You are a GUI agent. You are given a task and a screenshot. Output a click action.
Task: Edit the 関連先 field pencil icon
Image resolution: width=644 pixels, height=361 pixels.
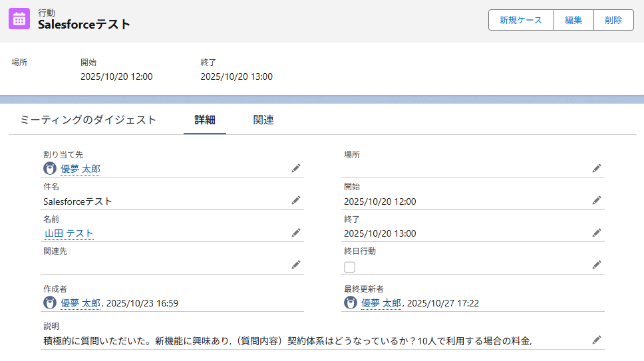[295, 265]
